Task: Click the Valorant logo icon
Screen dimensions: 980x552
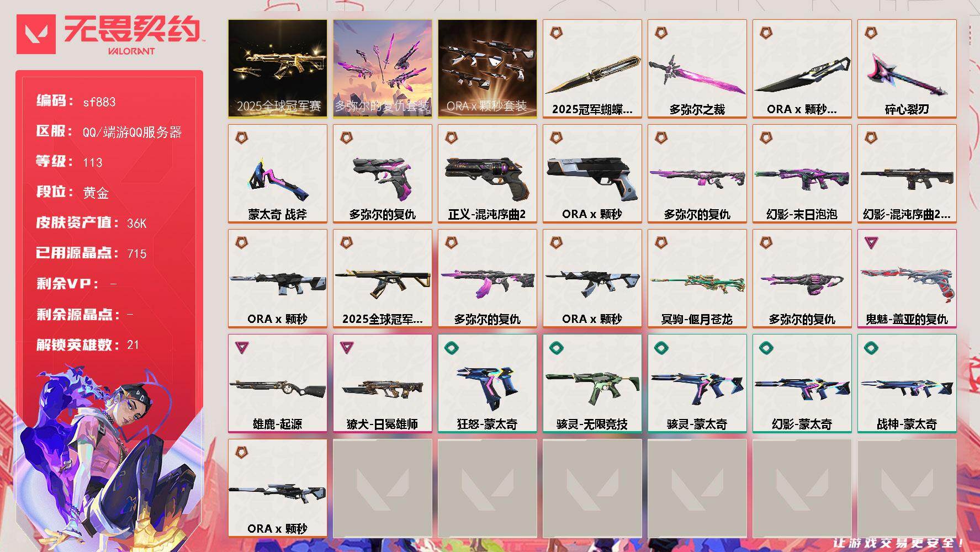Action: pos(36,34)
